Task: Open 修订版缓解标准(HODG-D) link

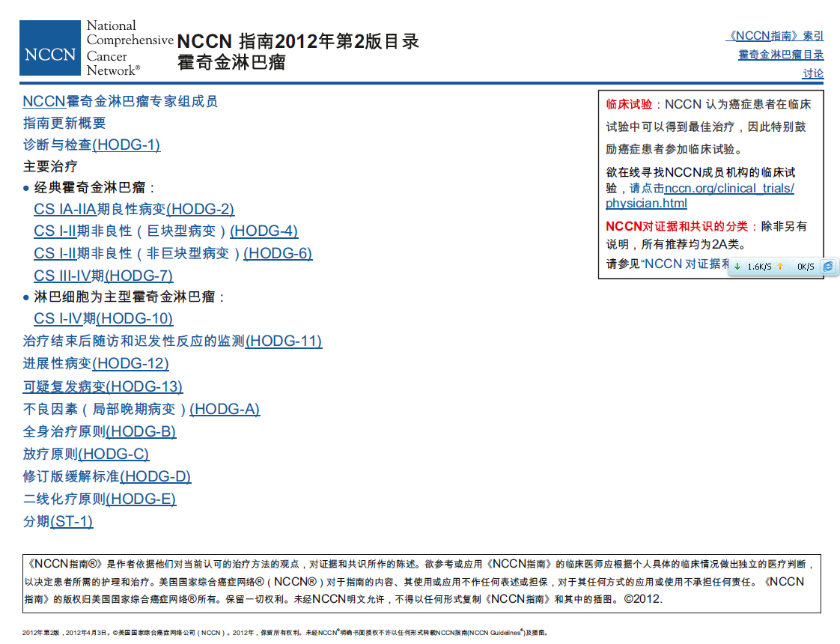Action: [106, 476]
